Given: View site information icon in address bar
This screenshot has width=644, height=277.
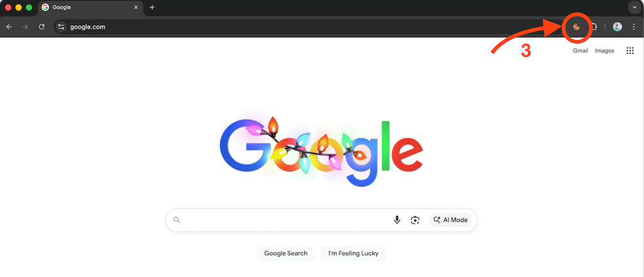Looking at the screenshot, I should coord(61,27).
